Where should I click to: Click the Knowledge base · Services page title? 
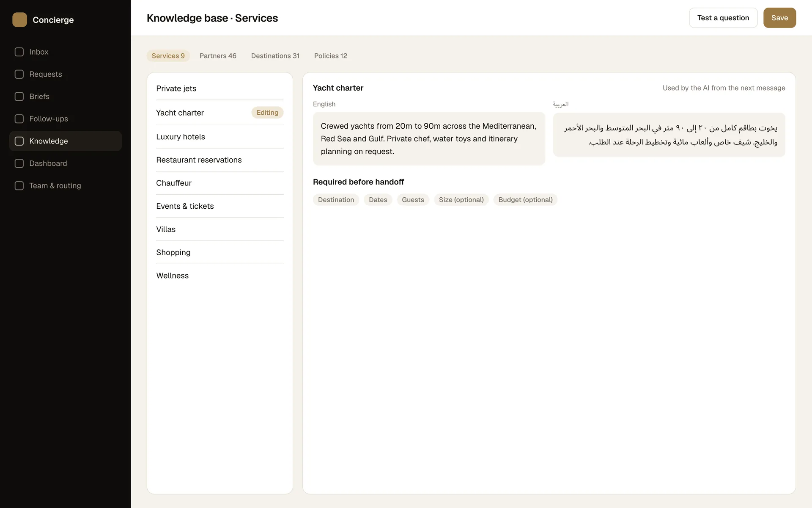212,18
